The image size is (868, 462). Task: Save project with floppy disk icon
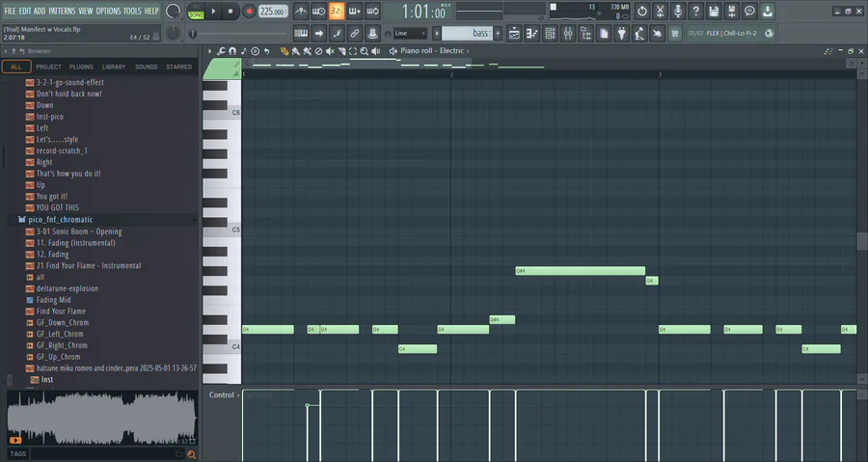[x=714, y=11]
